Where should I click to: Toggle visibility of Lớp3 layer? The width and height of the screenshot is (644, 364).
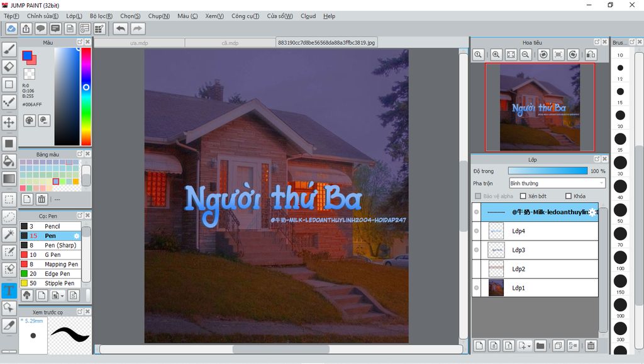point(477,250)
